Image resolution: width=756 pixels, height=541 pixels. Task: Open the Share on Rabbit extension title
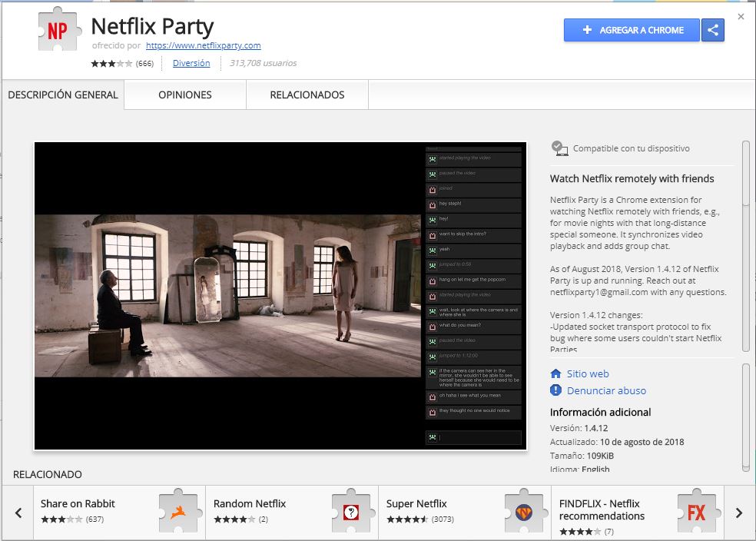(x=78, y=503)
